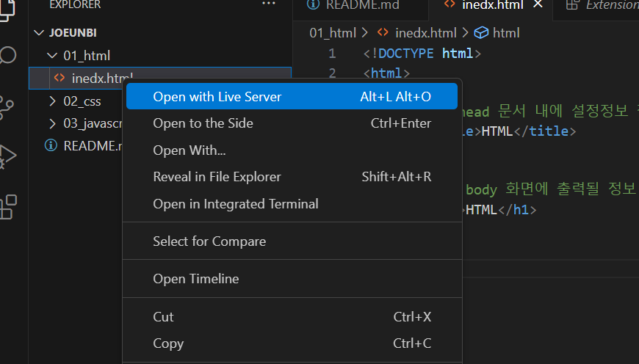Click 01_html in the breadcrumb path
The image size is (639, 364).
coord(332,33)
